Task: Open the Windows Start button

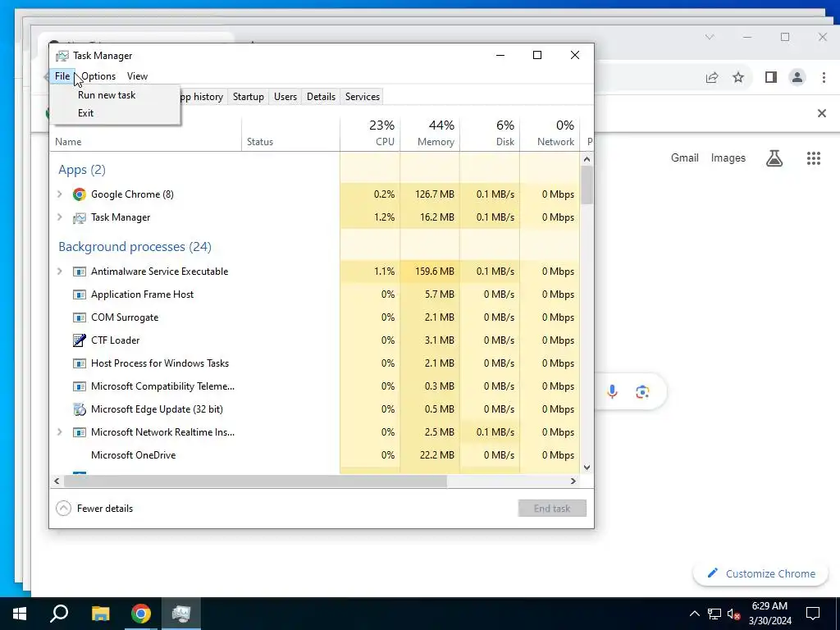Action: 20,614
